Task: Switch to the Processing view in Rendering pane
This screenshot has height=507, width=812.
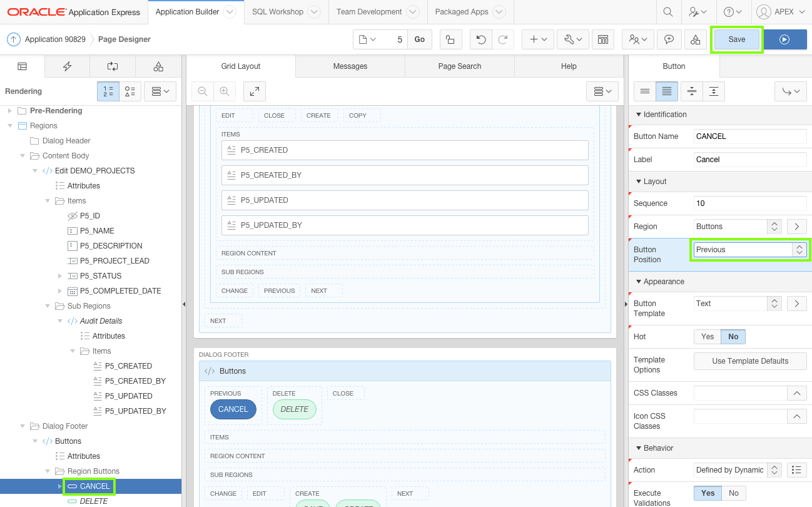Action: coord(113,66)
